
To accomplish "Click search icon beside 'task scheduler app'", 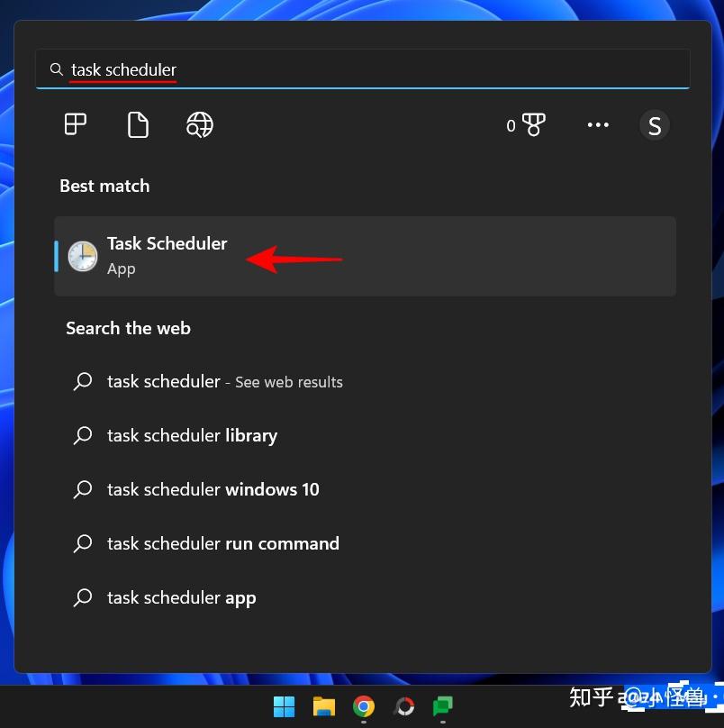I will click(83, 597).
